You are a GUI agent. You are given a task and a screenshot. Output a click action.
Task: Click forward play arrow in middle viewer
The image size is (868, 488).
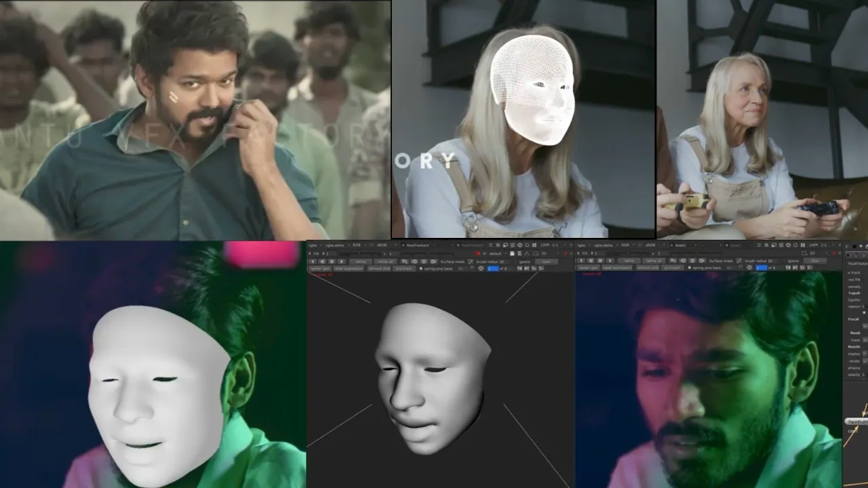(x=342, y=261)
